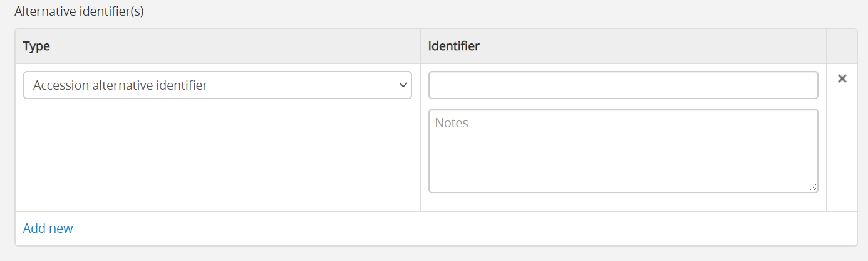The width and height of the screenshot is (868, 261).
Task: Focus the empty Identifier text field
Action: pyautogui.click(x=623, y=85)
